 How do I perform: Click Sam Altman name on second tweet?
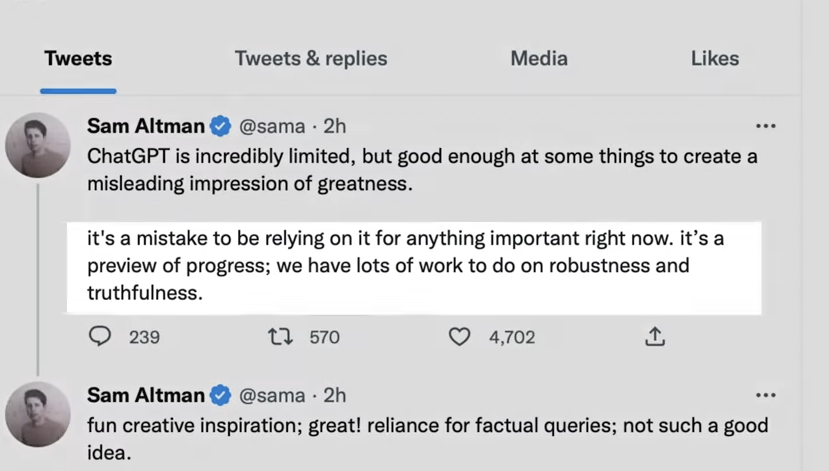[146, 395]
